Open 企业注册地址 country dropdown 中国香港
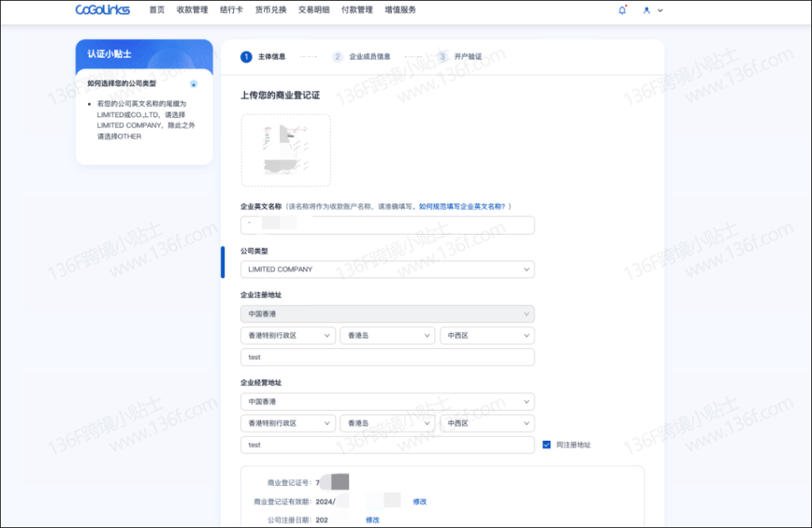812x528 pixels. [x=387, y=314]
